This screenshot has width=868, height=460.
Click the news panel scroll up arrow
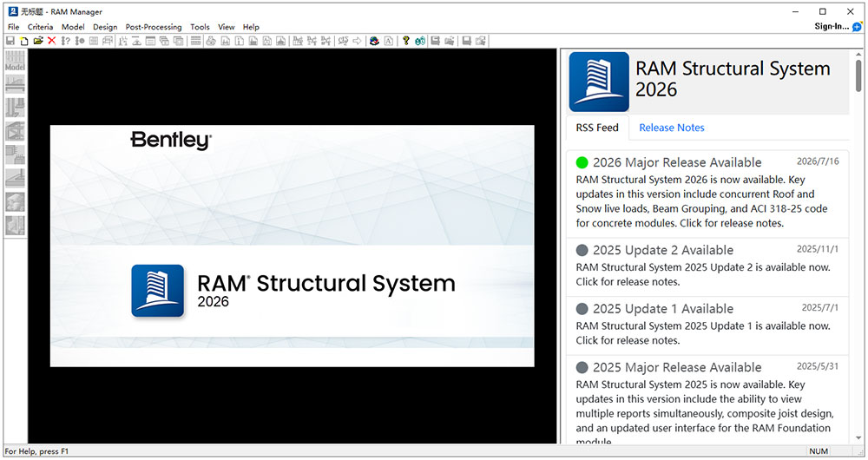pyautogui.click(x=858, y=54)
